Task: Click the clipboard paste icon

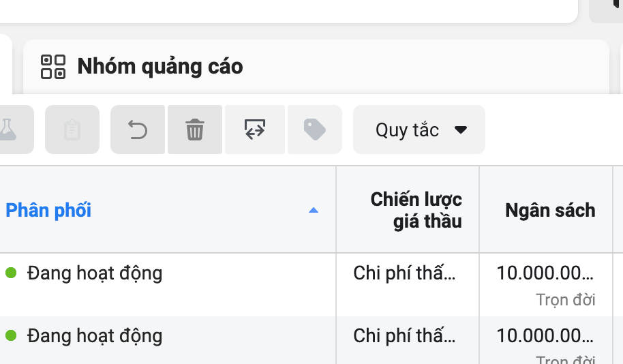Action: [x=72, y=130]
